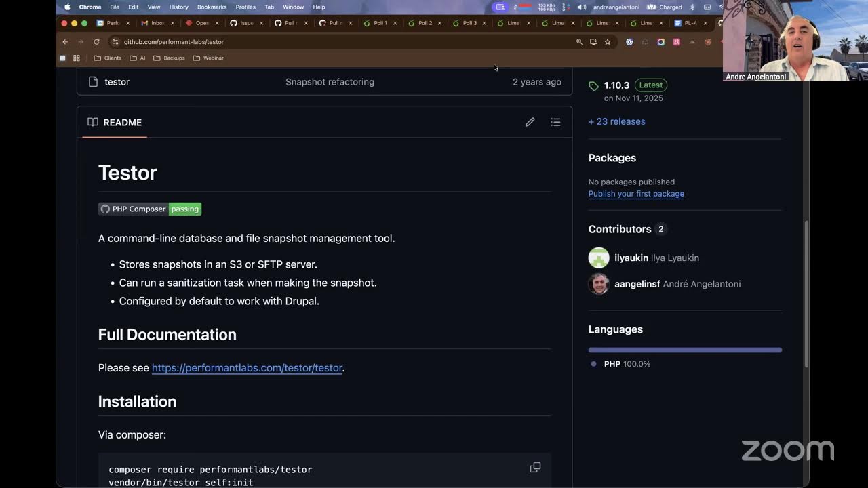Open the performantlabs.com/testor/testor documentation link
The width and height of the screenshot is (868, 488).
pos(247,368)
